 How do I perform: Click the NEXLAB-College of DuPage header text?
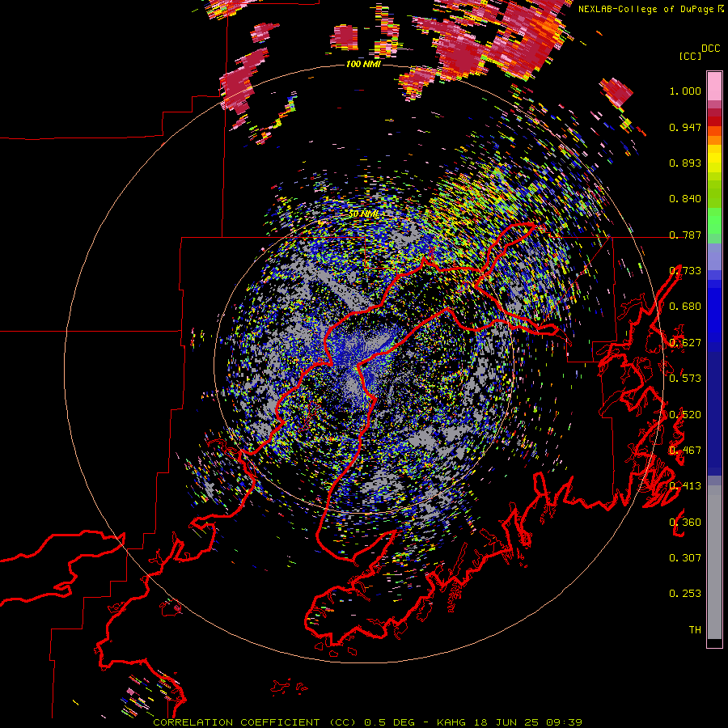(x=646, y=9)
